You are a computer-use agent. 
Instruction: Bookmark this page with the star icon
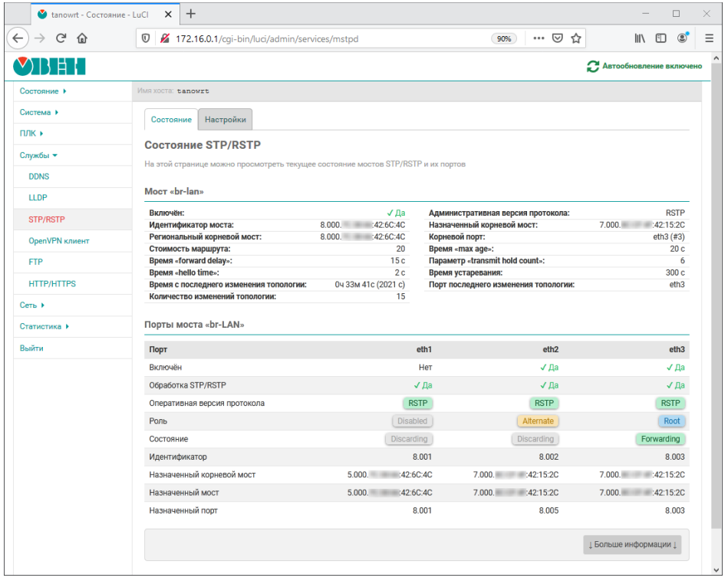pos(575,38)
